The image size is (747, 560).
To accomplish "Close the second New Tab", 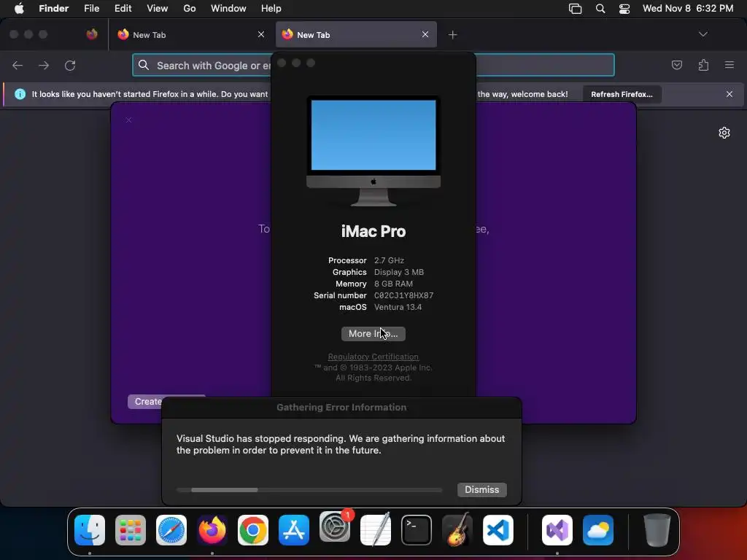I will 425,34.
